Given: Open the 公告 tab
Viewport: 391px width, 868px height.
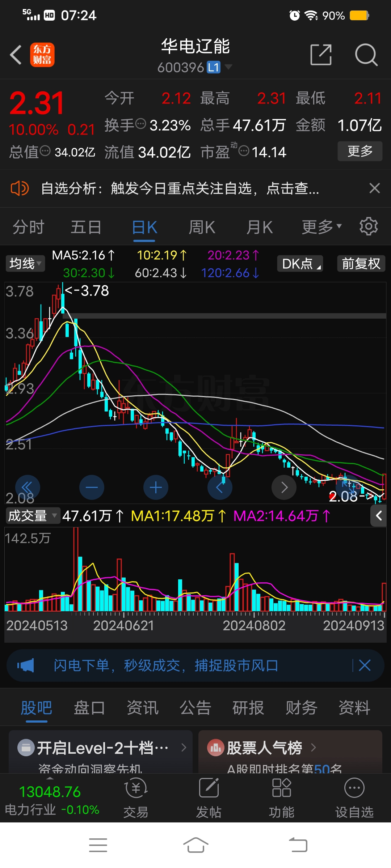Looking at the screenshot, I should 195,708.
